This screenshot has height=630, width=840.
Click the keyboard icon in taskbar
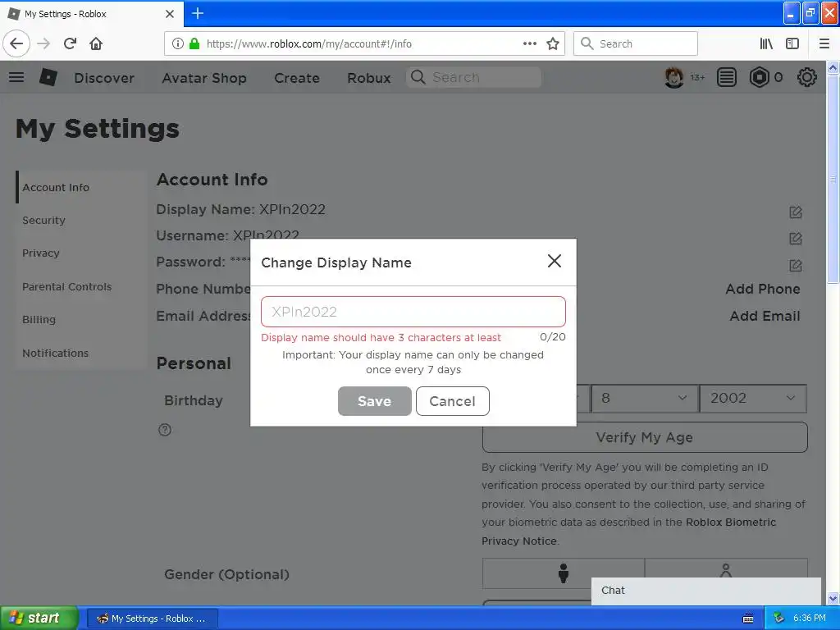[748, 619]
